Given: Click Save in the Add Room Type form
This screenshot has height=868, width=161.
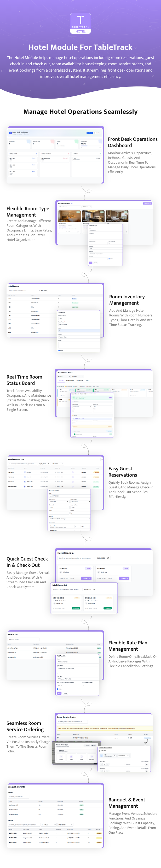Looking at the screenshot, I should 90,262.
